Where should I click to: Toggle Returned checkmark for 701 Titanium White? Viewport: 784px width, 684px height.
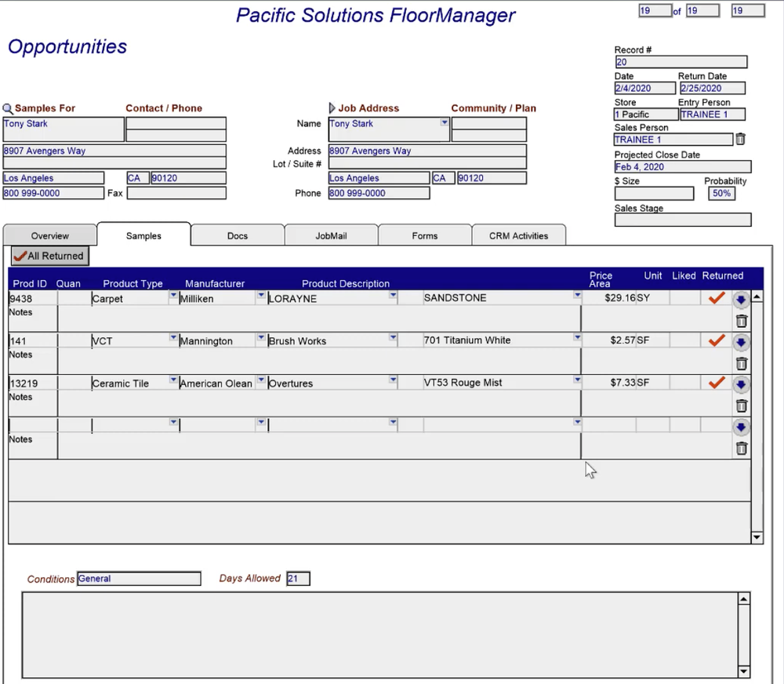click(x=717, y=340)
